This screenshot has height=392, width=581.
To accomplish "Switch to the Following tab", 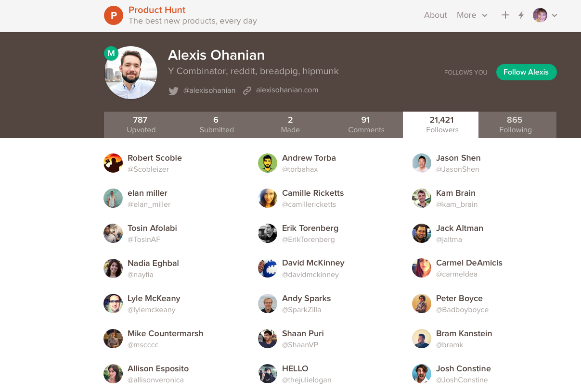I will pyautogui.click(x=516, y=125).
